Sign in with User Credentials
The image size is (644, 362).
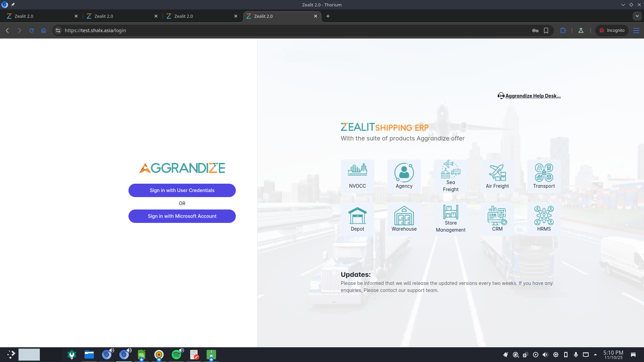click(x=182, y=190)
